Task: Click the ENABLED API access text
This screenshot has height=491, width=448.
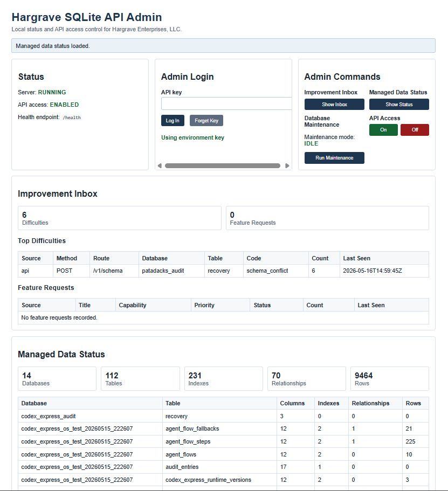Action: pos(64,105)
